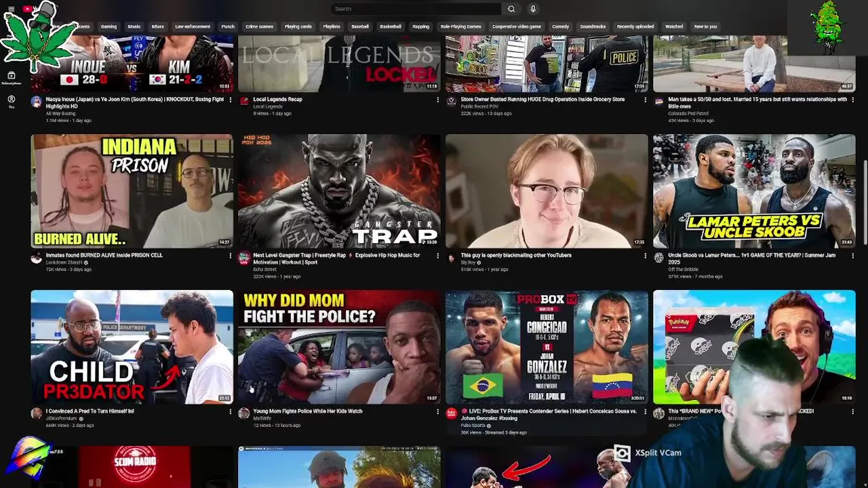Open the Gangster Trap video thumbnail

coord(339,191)
